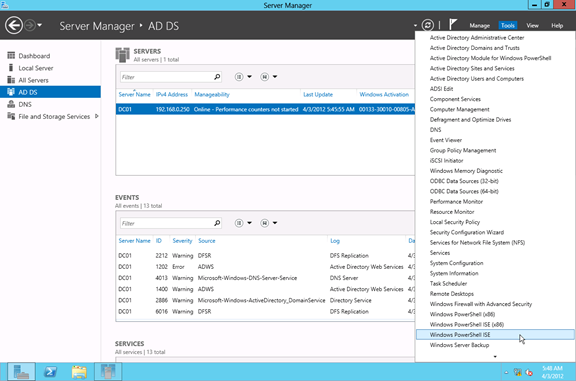Sort by Last Update column

pos(318,94)
